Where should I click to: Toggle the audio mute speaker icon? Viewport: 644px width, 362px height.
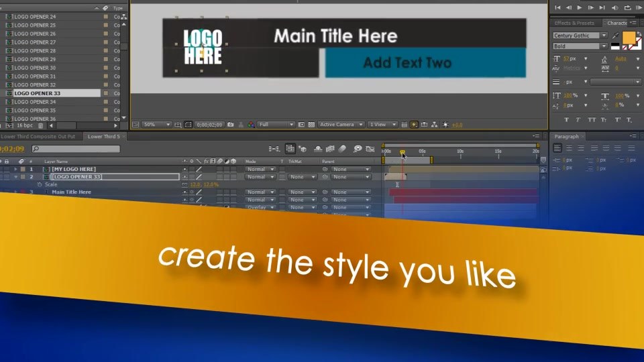click(615, 7)
